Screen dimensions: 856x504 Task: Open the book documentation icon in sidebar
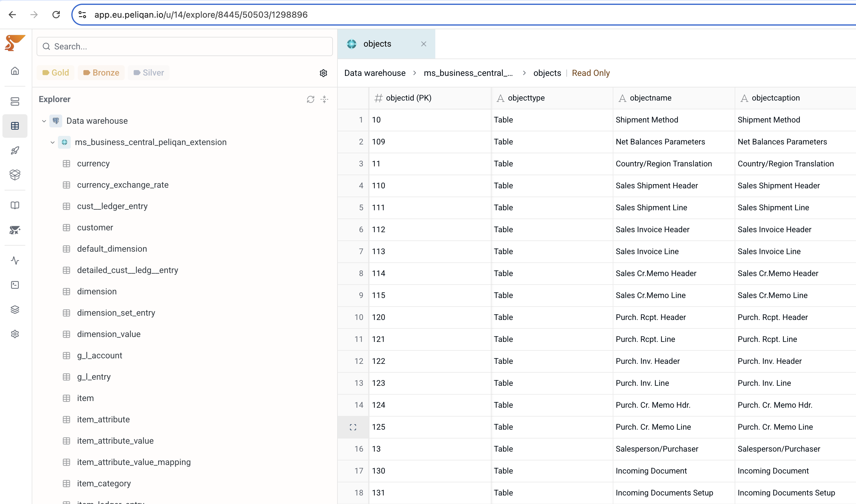pyautogui.click(x=15, y=205)
